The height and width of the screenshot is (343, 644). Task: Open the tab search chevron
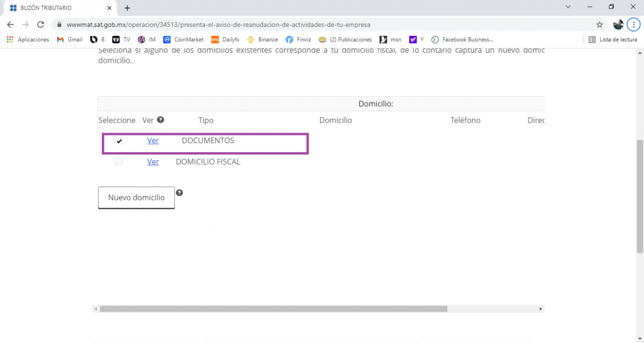568,6
